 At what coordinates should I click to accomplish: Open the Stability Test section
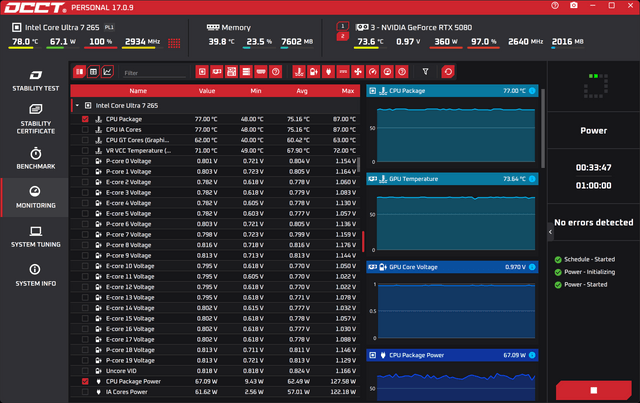[x=36, y=80]
